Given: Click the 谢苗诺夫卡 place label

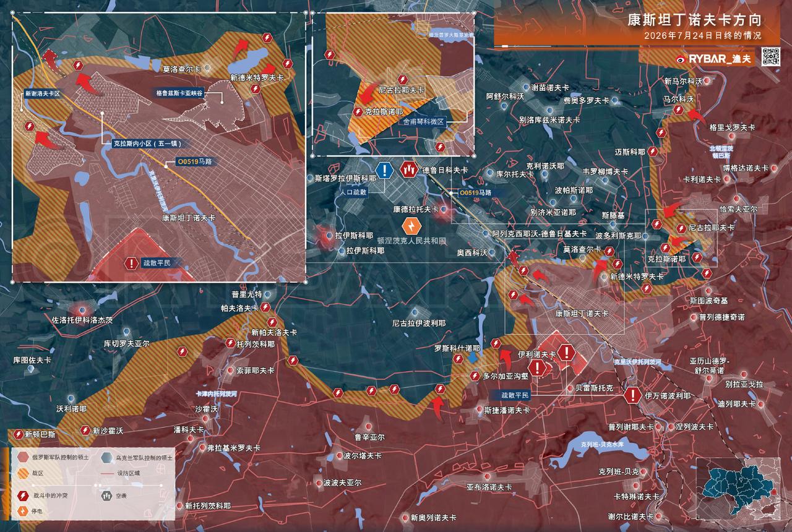Looking at the screenshot, I should point(551,88).
